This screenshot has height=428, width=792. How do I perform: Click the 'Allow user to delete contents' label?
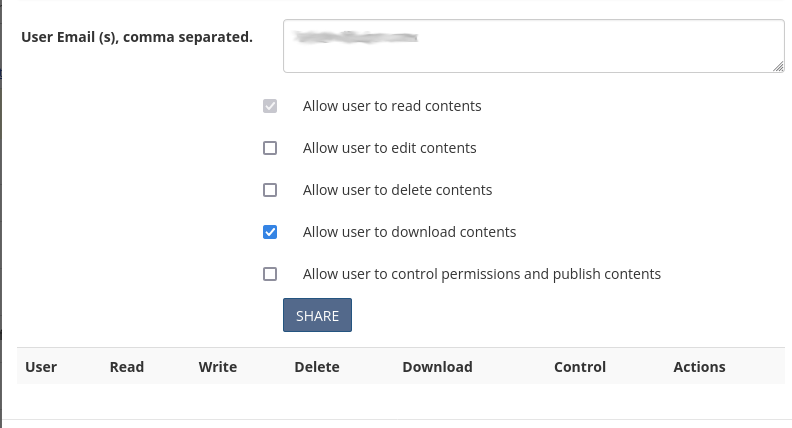397,190
